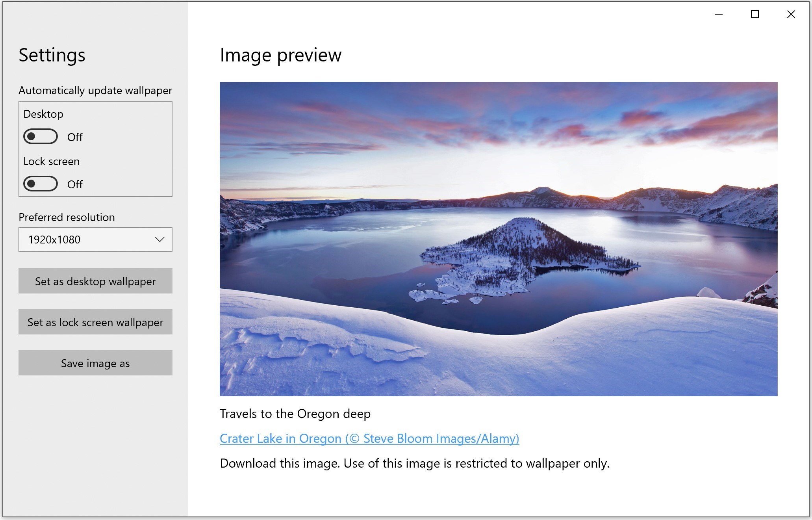Minimize the wallpaper app window

(x=719, y=15)
